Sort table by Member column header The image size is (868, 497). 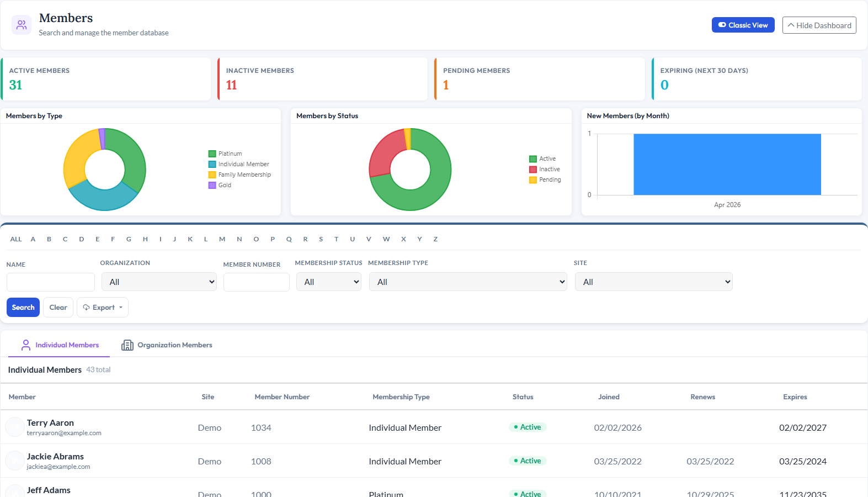pos(22,397)
